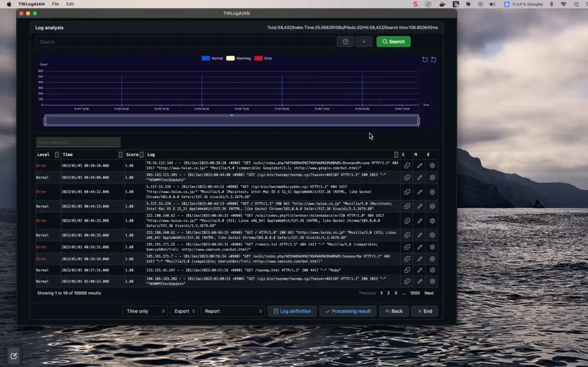
Task: Toggle the Normal series in the chart legend
Action: (x=212, y=59)
